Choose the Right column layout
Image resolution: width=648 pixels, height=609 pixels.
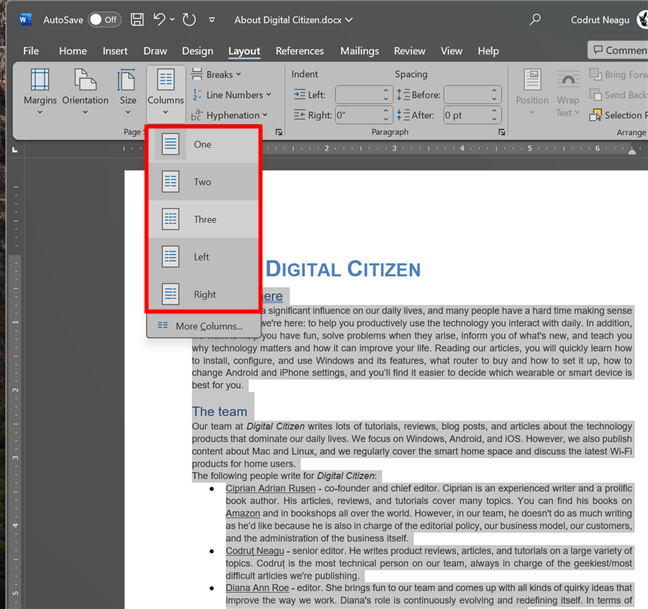coord(204,294)
